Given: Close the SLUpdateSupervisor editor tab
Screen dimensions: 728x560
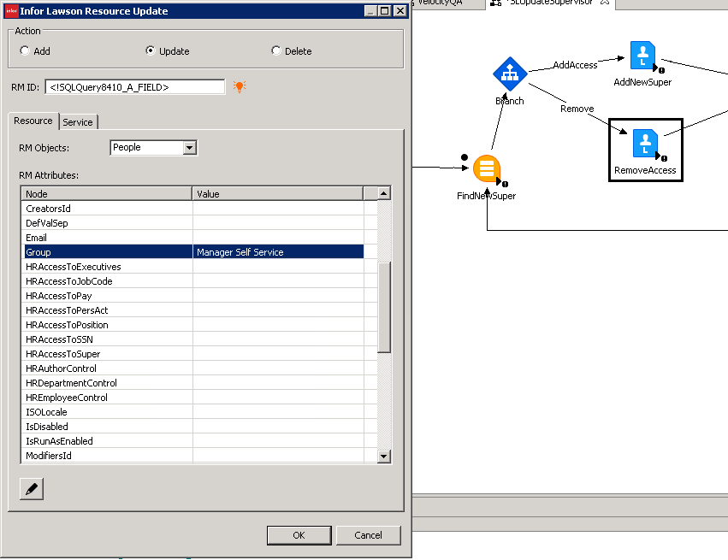Looking at the screenshot, I should pyautogui.click(x=605, y=3).
